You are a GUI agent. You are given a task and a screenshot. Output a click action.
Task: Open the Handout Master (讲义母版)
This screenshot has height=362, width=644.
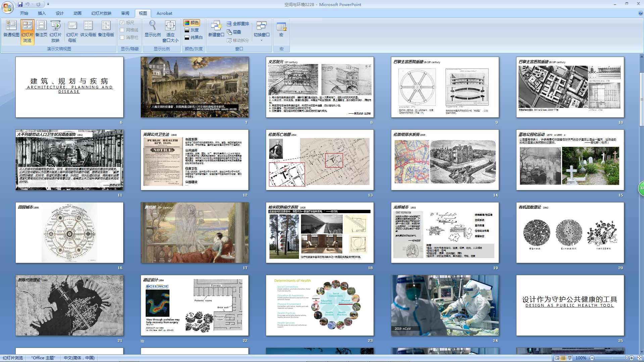[x=88, y=29]
